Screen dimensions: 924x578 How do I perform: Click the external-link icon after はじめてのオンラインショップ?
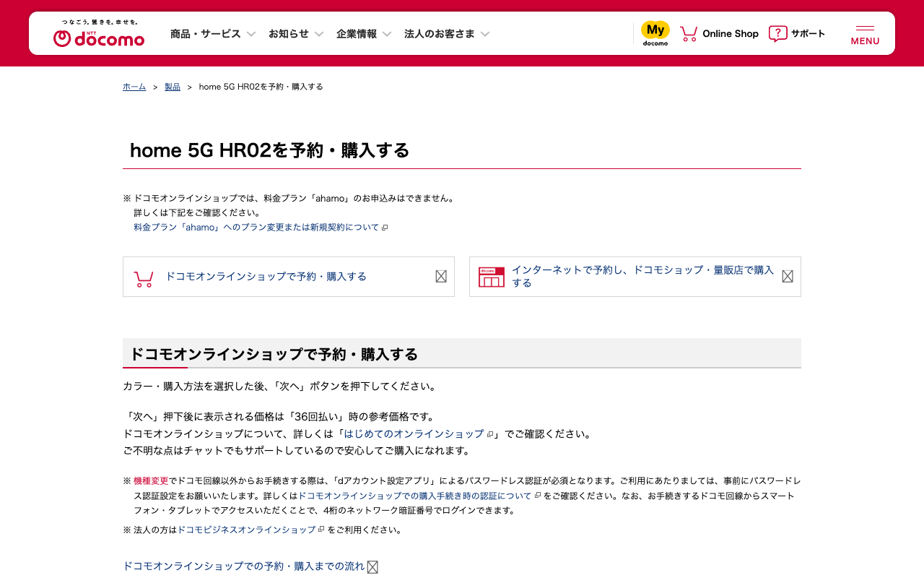[490, 434]
